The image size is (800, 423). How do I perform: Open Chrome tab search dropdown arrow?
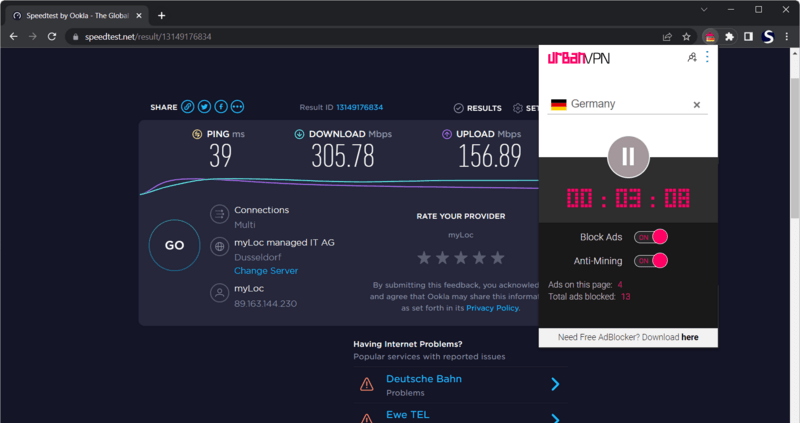coord(704,10)
